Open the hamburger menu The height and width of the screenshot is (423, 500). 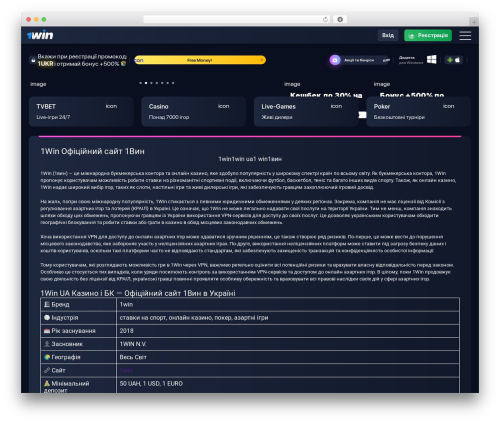coord(465,35)
